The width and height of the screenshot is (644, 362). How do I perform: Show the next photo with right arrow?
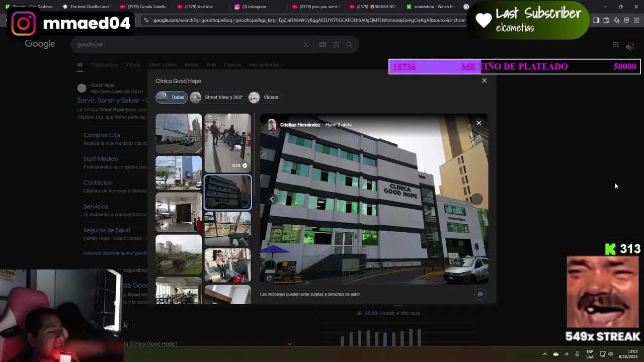pyautogui.click(x=477, y=199)
